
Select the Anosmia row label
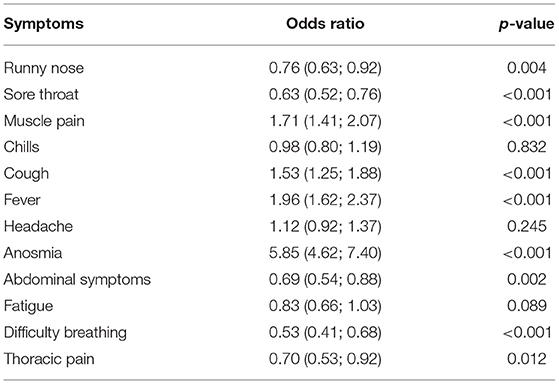click(x=33, y=253)
